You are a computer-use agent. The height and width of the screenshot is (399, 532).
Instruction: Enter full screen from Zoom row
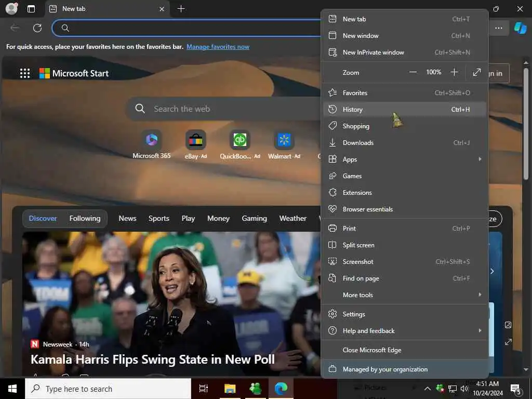pyautogui.click(x=477, y=72)
